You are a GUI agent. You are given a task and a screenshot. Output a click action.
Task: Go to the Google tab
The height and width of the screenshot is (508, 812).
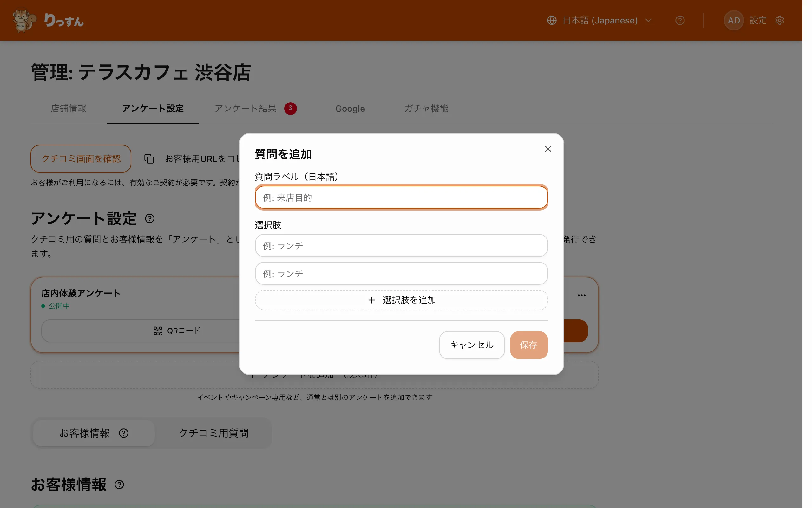pyautogui.click(x=350, y=109)
